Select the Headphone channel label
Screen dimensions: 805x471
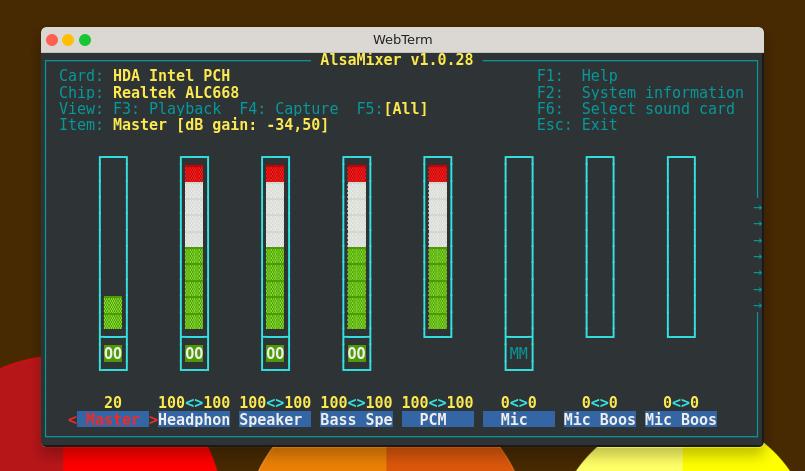click(194, 419)
